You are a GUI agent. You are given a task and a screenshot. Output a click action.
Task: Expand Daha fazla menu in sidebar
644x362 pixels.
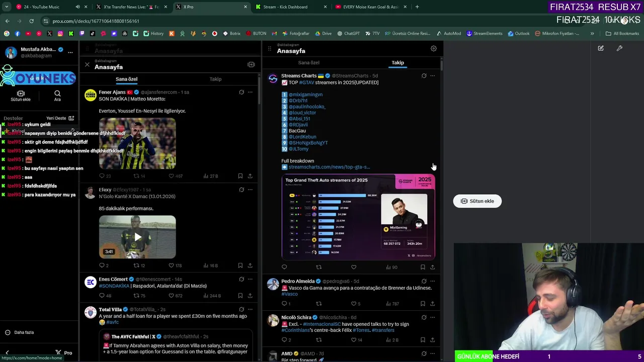[x=19, y=332]
